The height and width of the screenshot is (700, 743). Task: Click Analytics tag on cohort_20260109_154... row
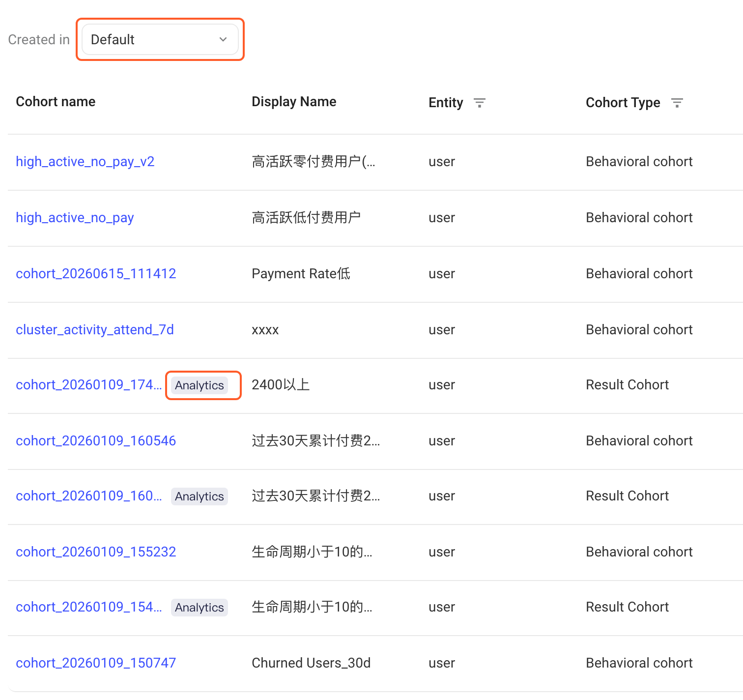click(200, 608)
